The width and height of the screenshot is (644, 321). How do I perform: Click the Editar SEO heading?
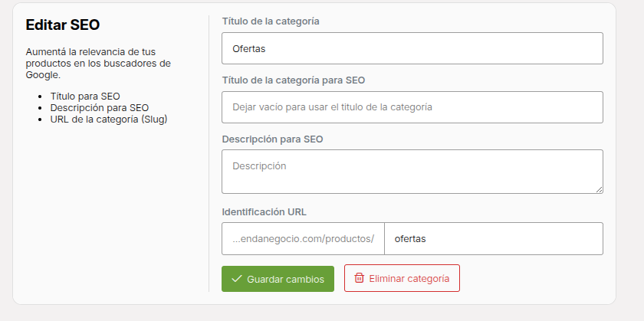pos(62,25)
